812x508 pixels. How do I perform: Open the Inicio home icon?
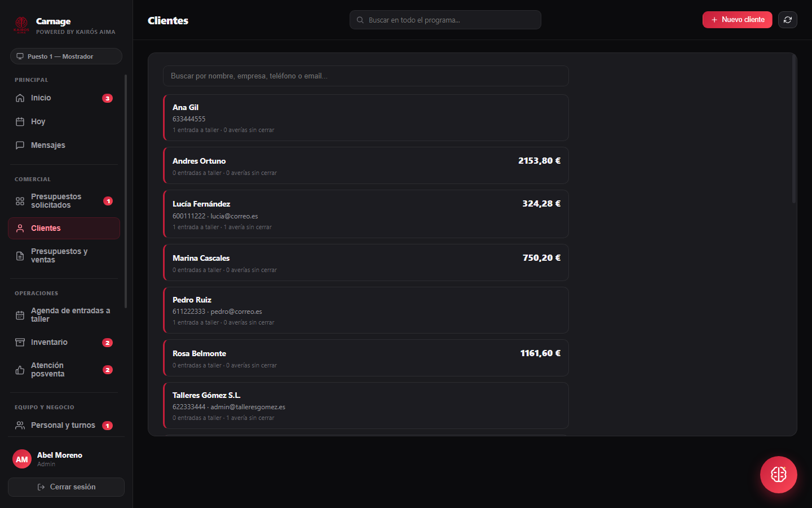[x=20, y=98]
